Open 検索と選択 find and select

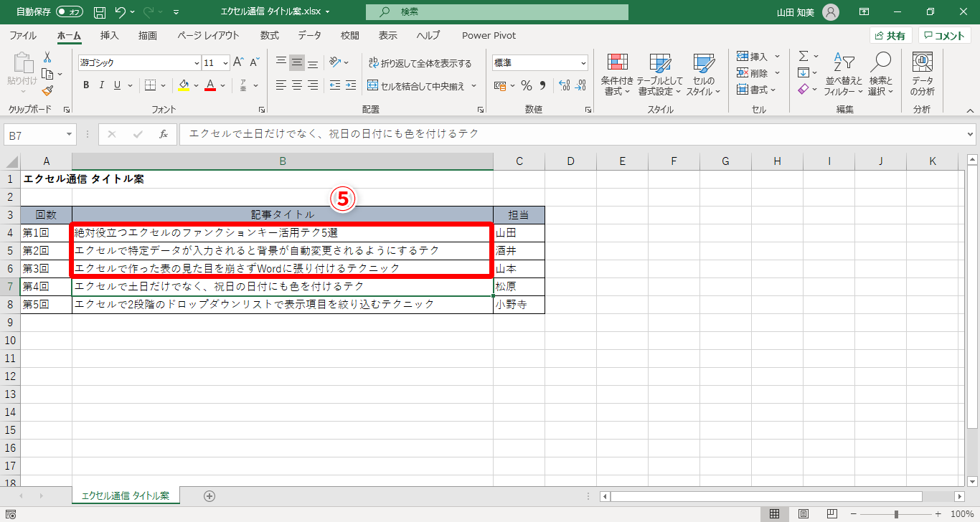tap(880, 74)
